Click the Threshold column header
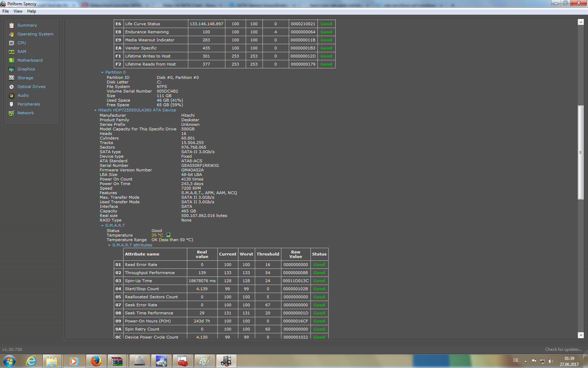The width and height of the screenshot is (588, 368). click(x=268, y=254)
